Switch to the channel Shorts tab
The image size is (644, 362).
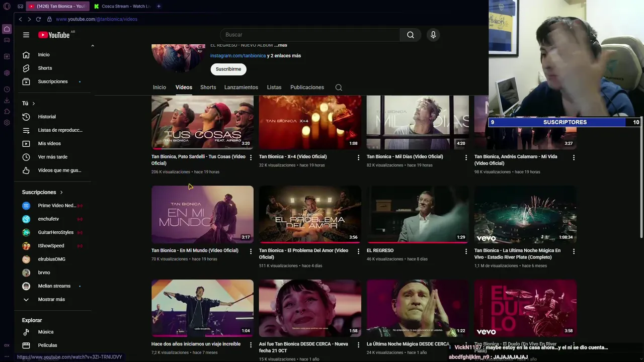pyautogui.click(x=208, y=87)
